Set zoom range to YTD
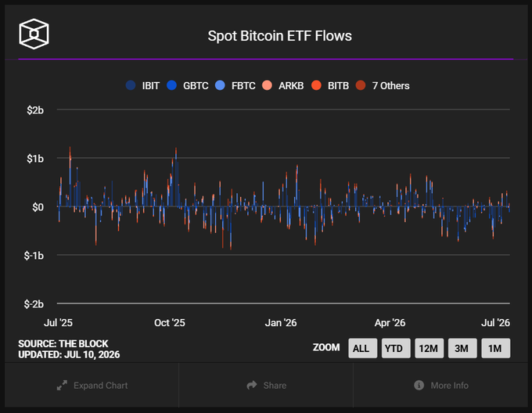532x413 pixels. [x=396, y=348]
